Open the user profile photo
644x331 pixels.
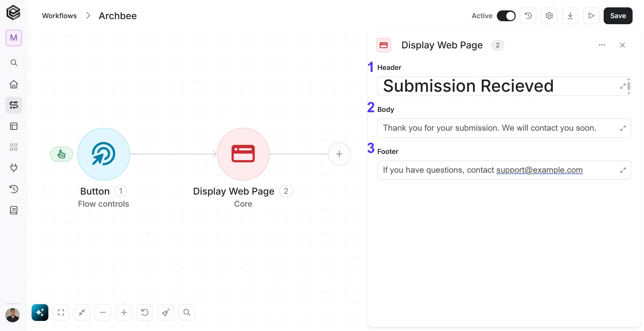pyautogui.click(x=13, y=315)
